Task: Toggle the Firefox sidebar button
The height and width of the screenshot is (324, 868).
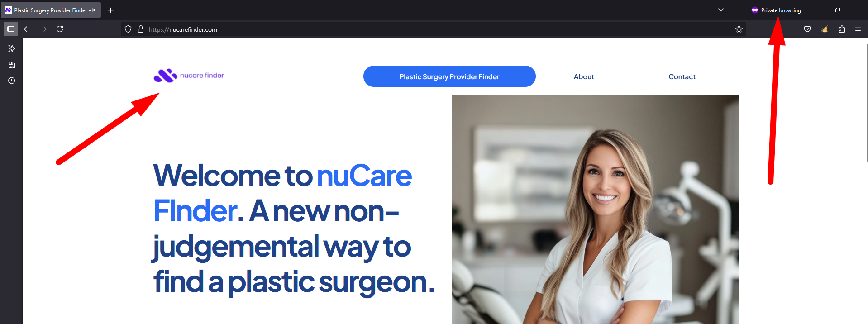Action: pyautogui.click(x=11, y=29)
